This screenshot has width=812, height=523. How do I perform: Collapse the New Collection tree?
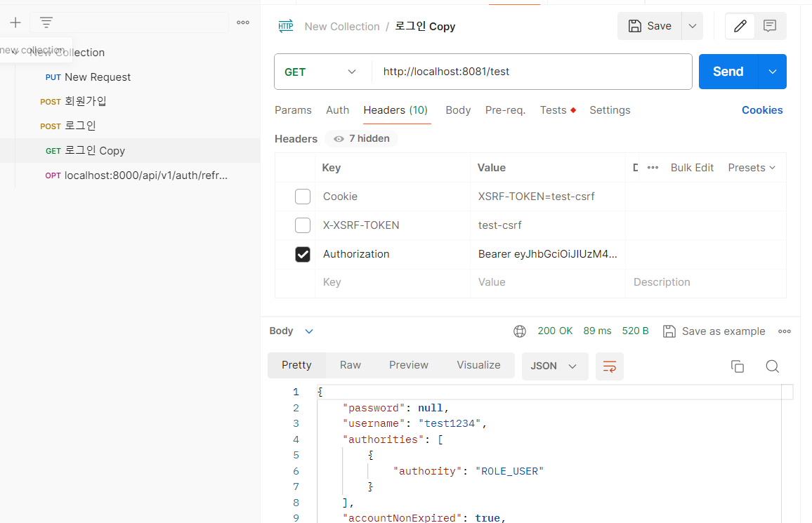15,52
